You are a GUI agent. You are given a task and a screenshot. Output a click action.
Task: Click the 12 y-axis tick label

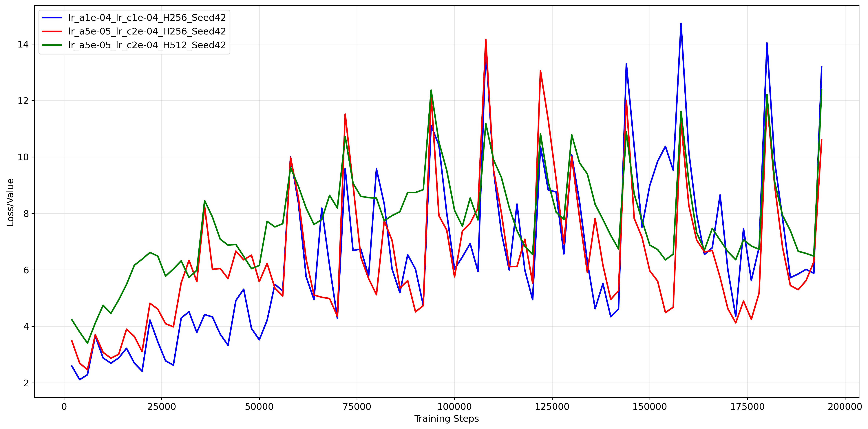click(23, 101)
